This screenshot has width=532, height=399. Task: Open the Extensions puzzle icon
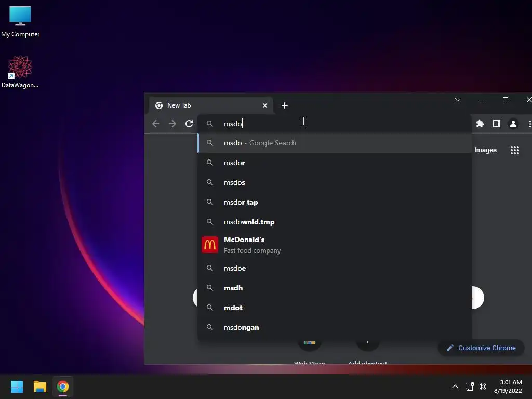[480, 124]
